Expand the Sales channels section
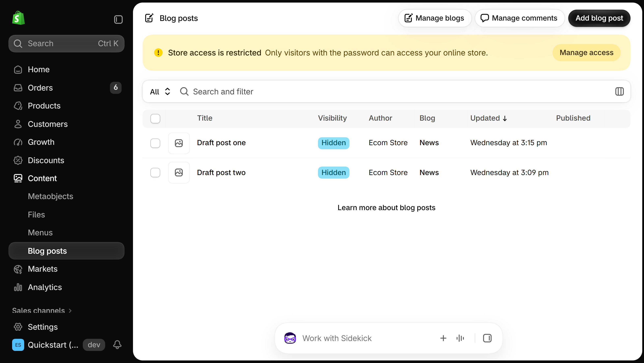The width and height of the screenshot is (644, 363). (x=42, y=310)
